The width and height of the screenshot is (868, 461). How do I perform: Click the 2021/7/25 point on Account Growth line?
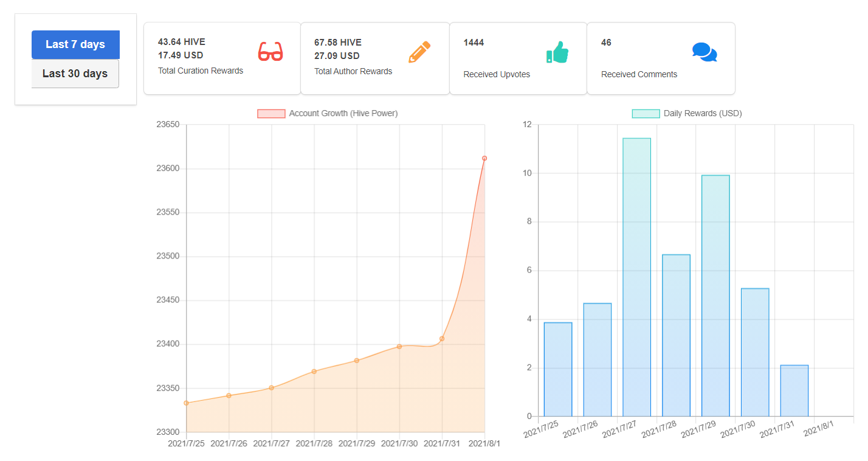pos(186,403)
